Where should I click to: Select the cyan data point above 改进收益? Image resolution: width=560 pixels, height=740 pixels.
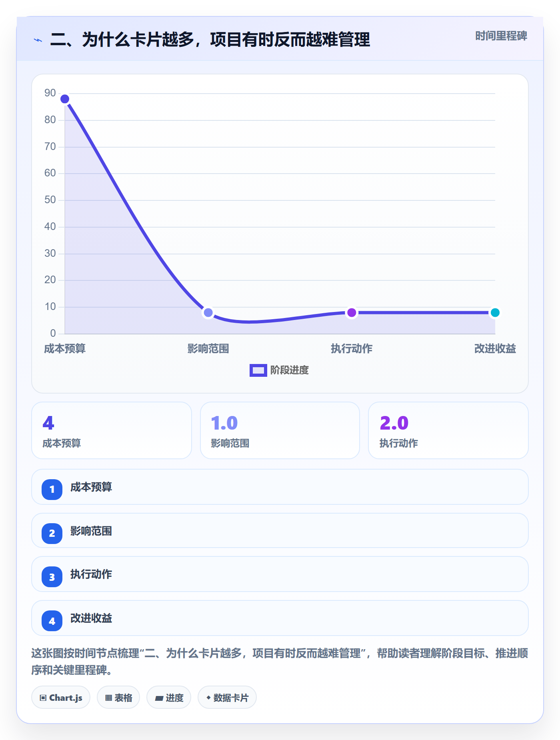pos(495,312)
